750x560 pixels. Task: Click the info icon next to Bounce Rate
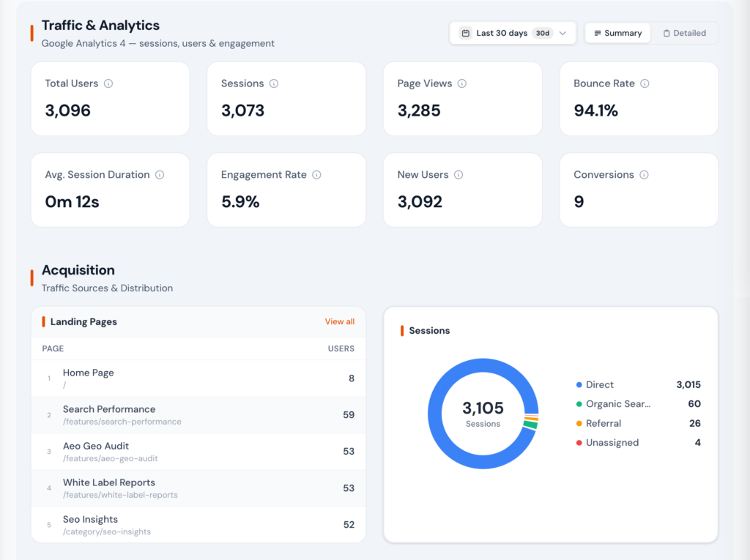645,83
